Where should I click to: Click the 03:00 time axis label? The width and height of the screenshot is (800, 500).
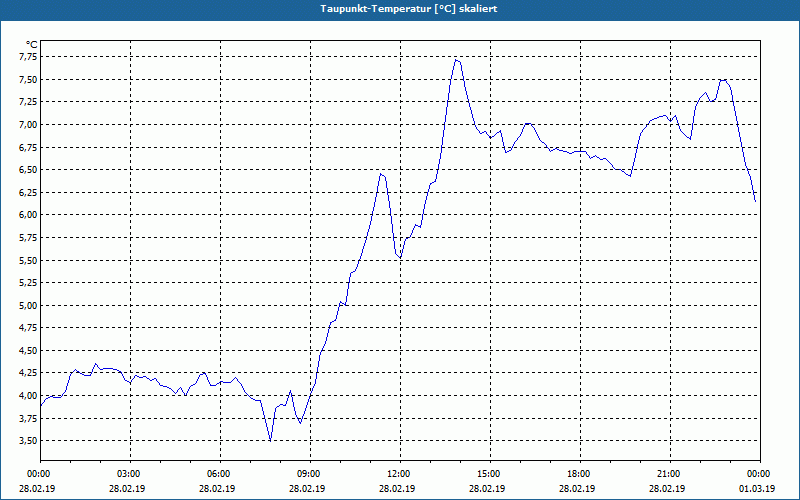click(x=130, y=474)
